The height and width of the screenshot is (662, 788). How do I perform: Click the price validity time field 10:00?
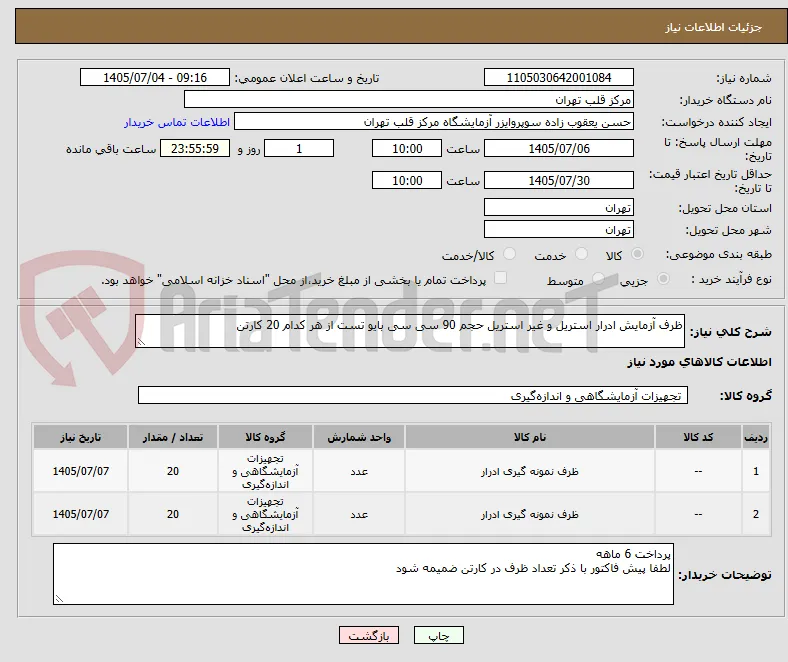coord(407,180)
